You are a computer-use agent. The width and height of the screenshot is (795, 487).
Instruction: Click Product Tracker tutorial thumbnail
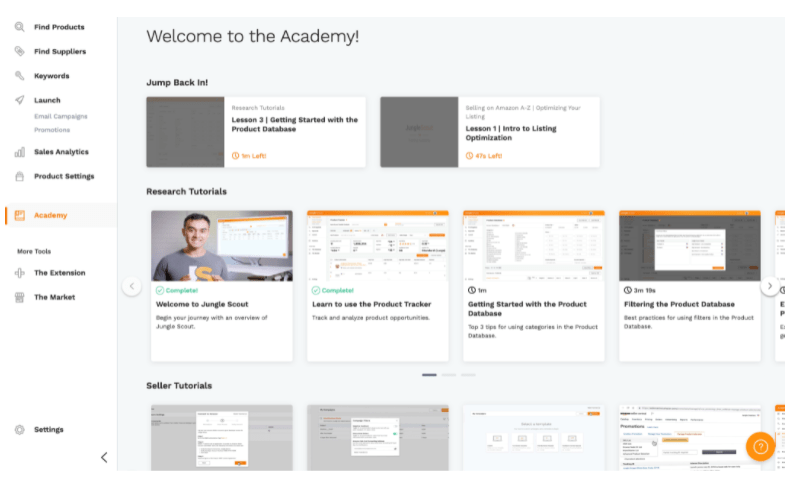tap(378, 246)
